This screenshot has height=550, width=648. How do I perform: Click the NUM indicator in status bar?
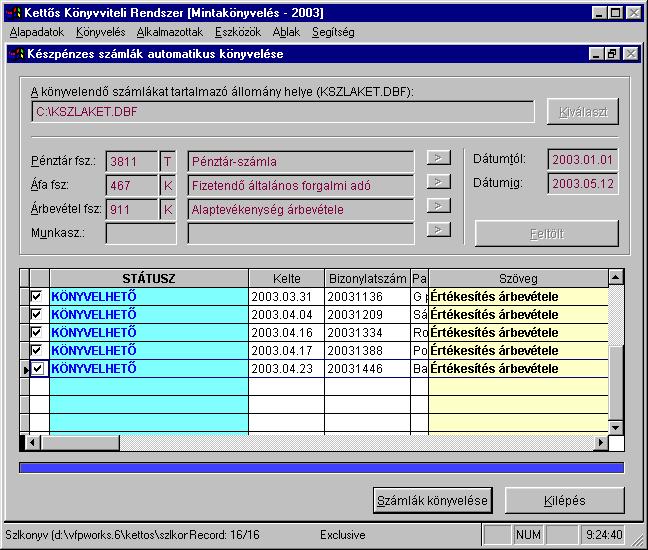(528, 535)
